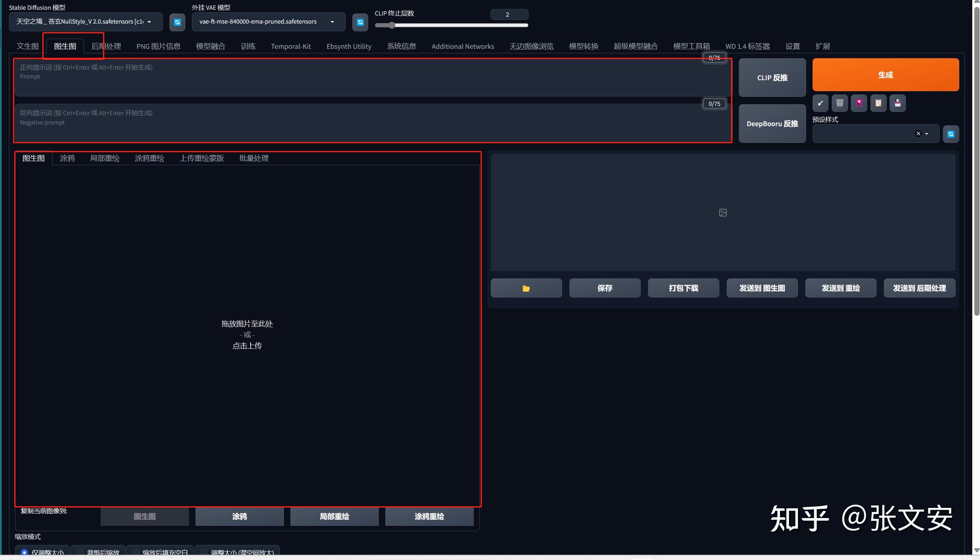Select 仅调整大小 resize mode
The image size is (980, 560).
coord(42,553)
